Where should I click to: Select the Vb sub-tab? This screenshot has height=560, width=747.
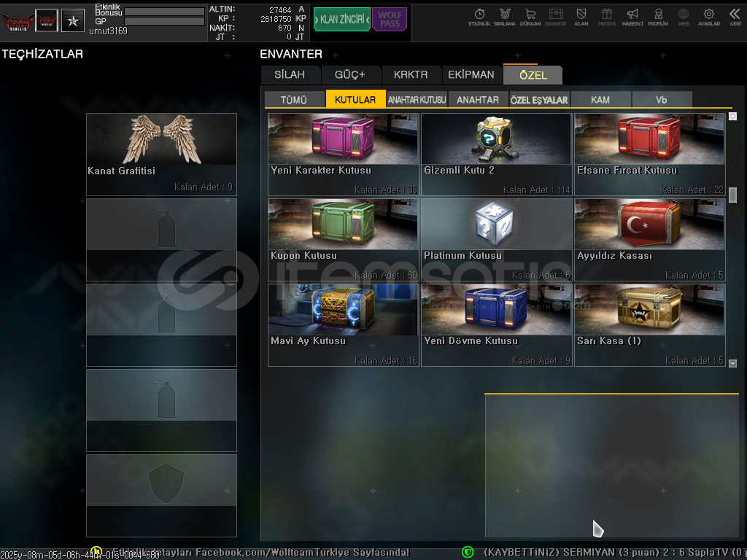[661, 99]
